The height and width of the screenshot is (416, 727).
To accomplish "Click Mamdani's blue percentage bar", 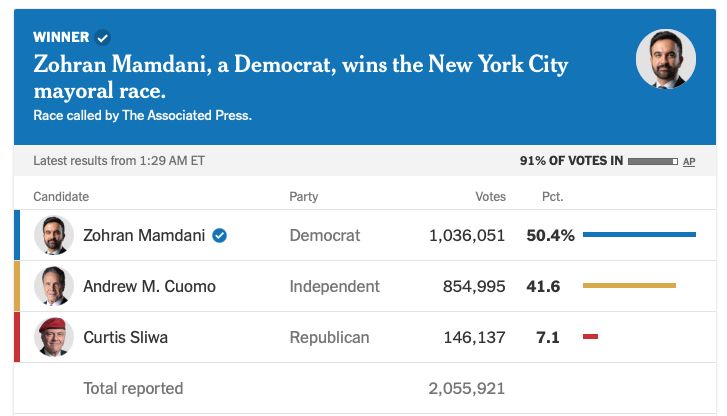I will (639, 236).
